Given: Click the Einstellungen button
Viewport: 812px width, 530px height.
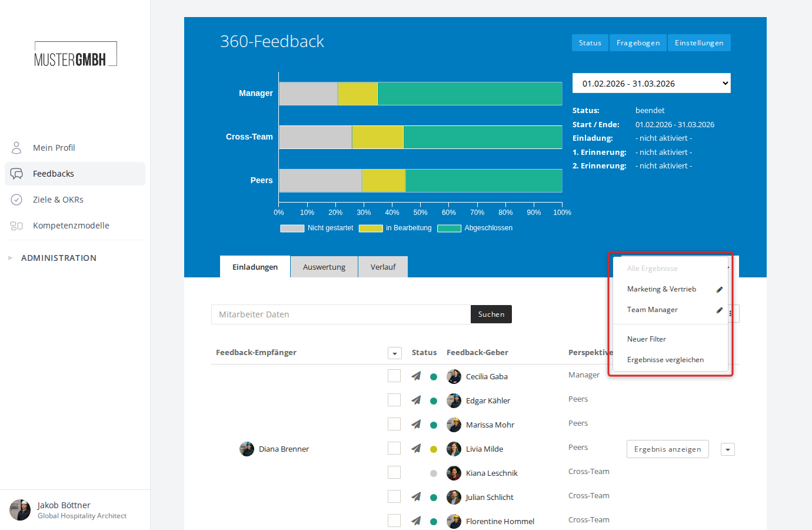Looking at the screenshot, I should click(699, 42).
